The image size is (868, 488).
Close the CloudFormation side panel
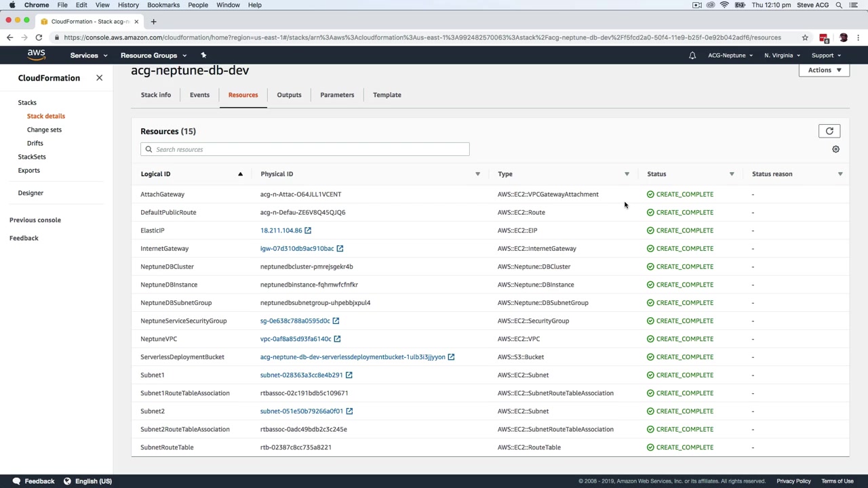[99, 78]
